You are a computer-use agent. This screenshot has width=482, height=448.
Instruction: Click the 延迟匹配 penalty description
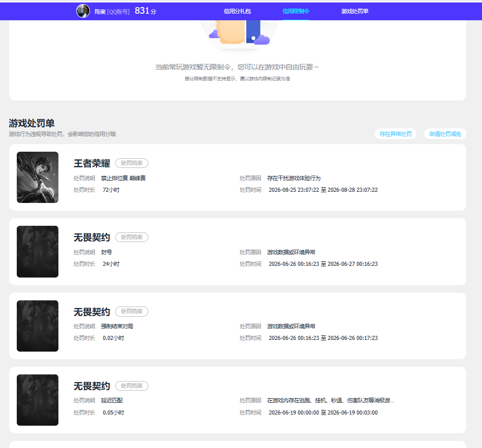click(112, 400)
